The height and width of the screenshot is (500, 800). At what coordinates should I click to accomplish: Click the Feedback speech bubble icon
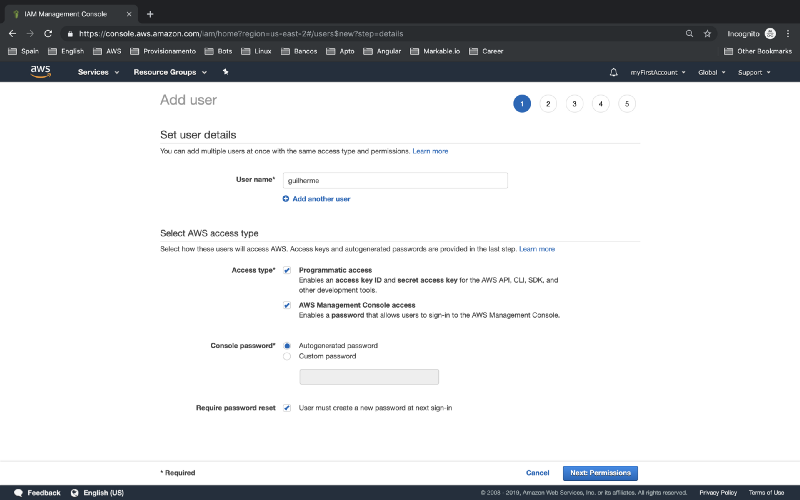click(18, 493)
